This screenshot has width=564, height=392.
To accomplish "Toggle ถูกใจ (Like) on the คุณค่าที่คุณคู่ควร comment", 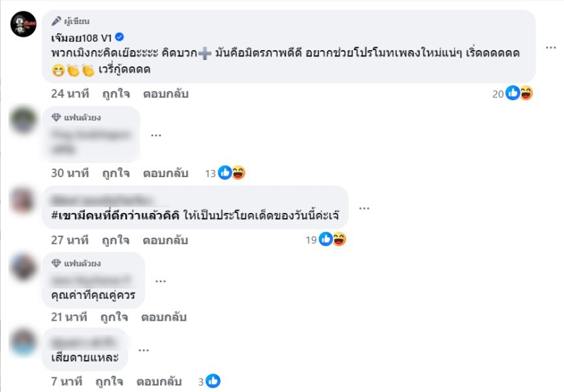I will coord(116,317).
